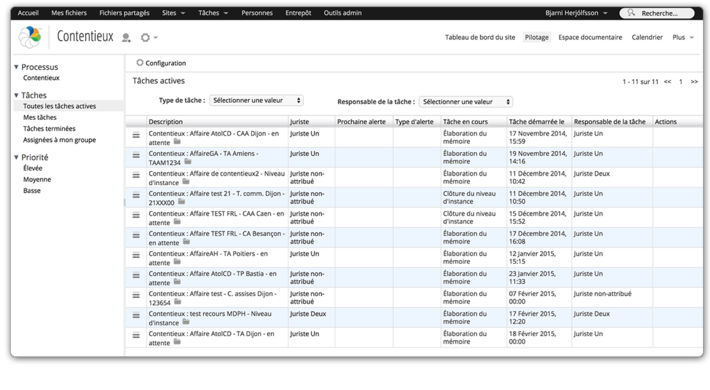
Task: Open Personnes
Action: [257, 13]
